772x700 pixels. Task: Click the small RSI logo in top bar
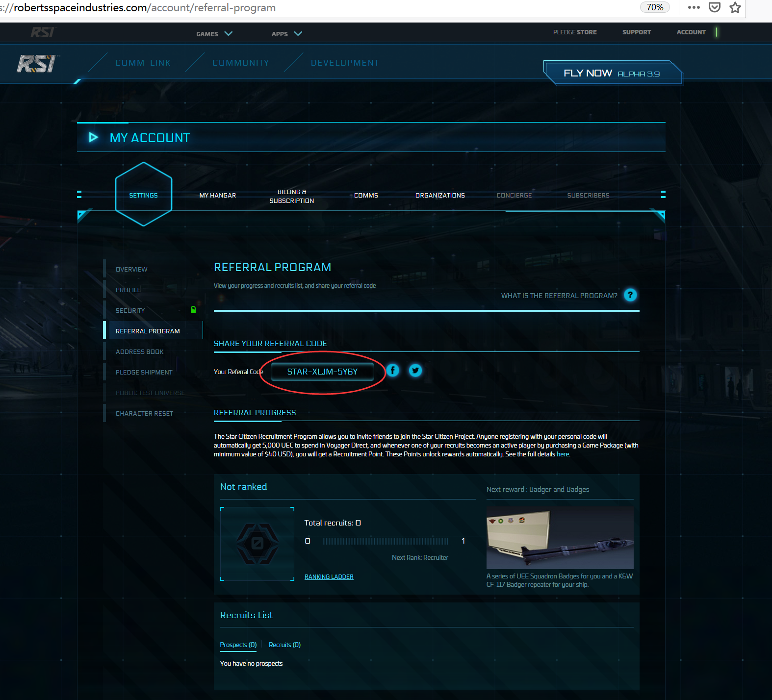pos(43,32)
